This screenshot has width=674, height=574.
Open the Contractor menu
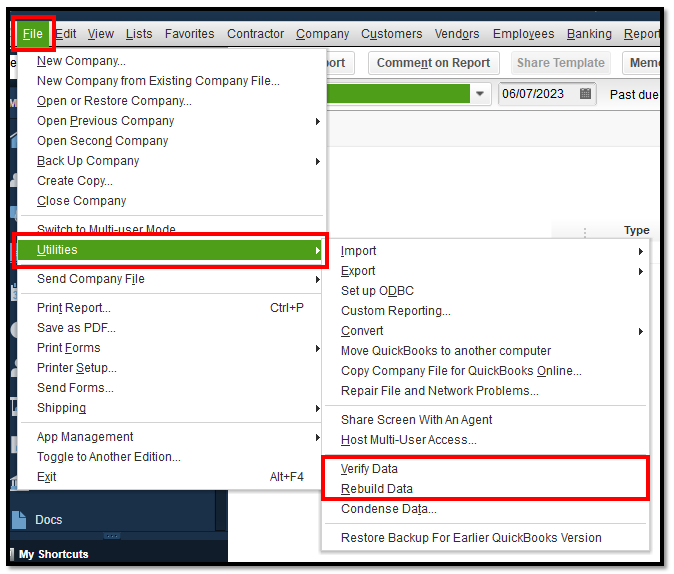(255, 34)
